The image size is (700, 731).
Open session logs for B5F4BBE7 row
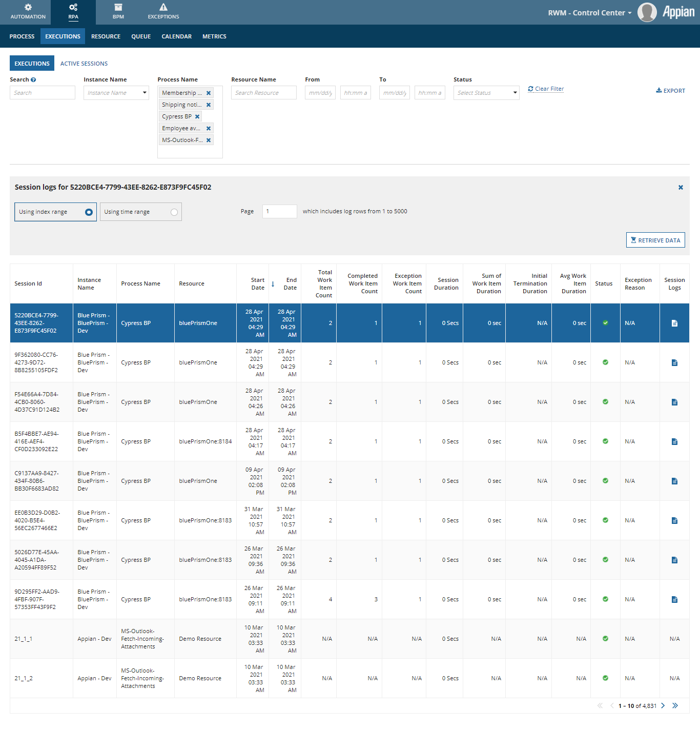[x=674, y=441]
